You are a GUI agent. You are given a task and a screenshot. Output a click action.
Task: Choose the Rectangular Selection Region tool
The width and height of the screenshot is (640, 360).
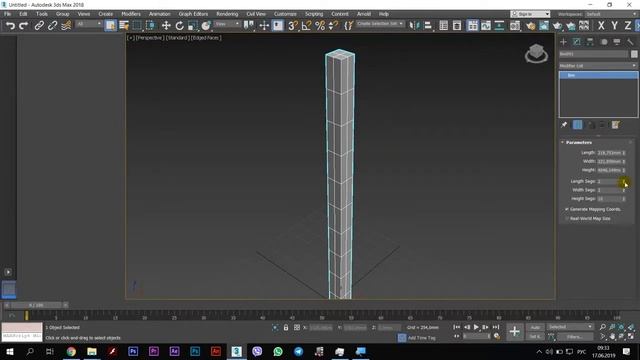pos(137,26)
